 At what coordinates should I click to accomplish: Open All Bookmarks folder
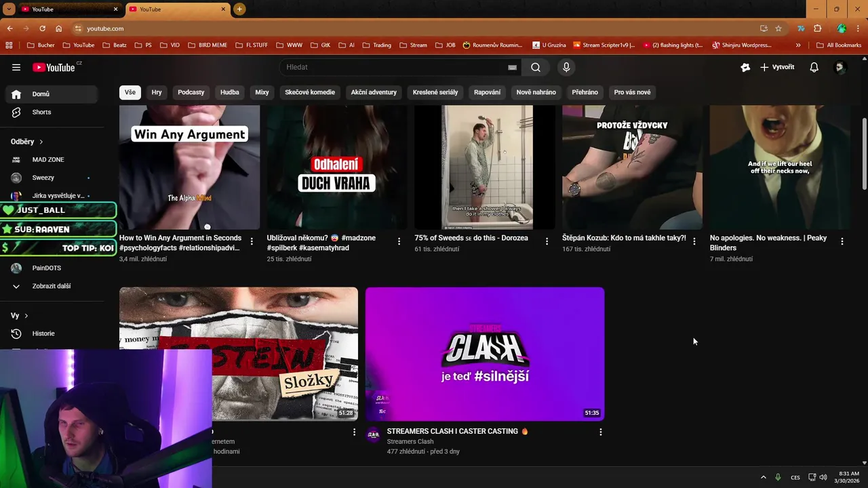coord(839,45)
